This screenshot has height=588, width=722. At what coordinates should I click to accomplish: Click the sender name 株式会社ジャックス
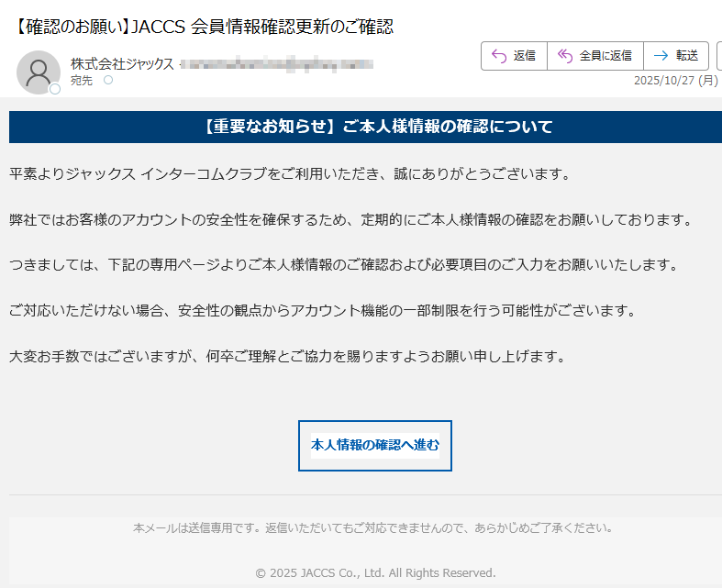point(122,63)
